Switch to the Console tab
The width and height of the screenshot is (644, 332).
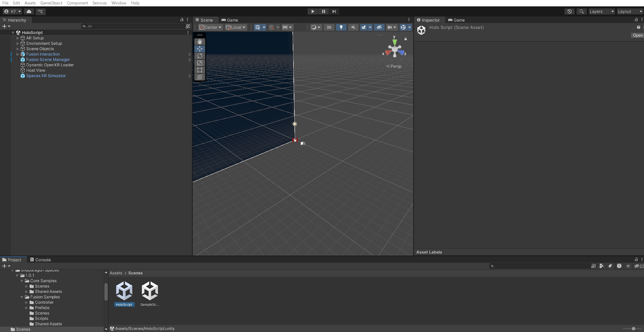coord(41,260)
